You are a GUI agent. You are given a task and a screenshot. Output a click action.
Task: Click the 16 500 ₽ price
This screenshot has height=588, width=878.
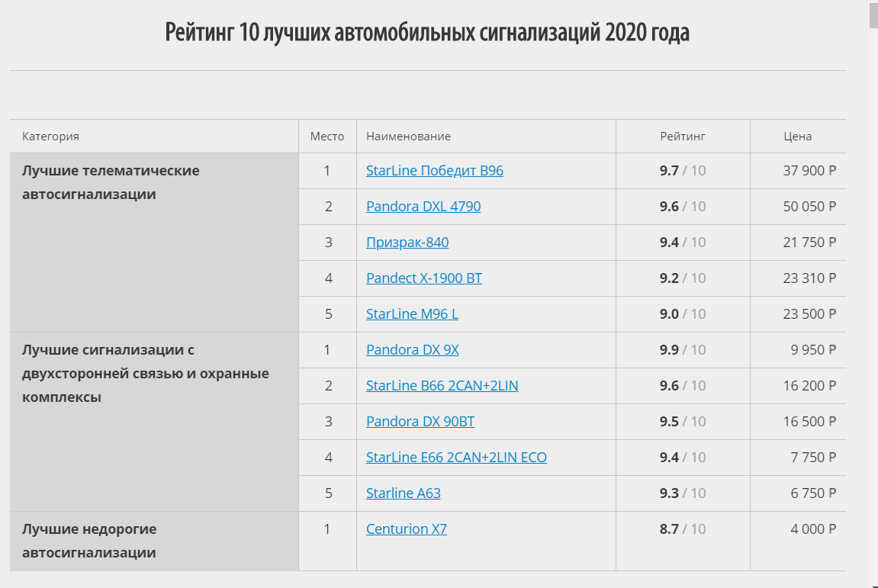[x=809, y=422]
